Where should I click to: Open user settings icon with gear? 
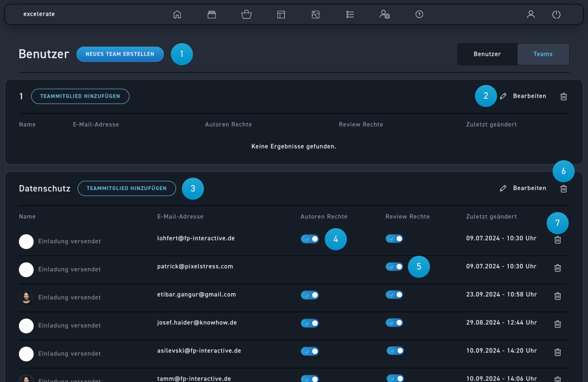[x=384, y=14]
